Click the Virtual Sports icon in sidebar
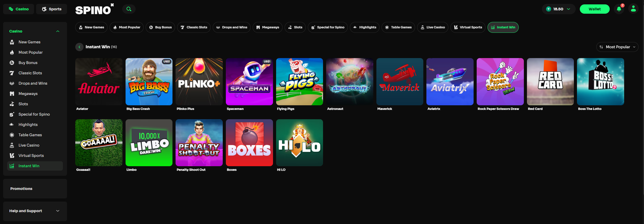Image resolution: width=644 pixels, height=224 pixels. click(x=12, y=156)
